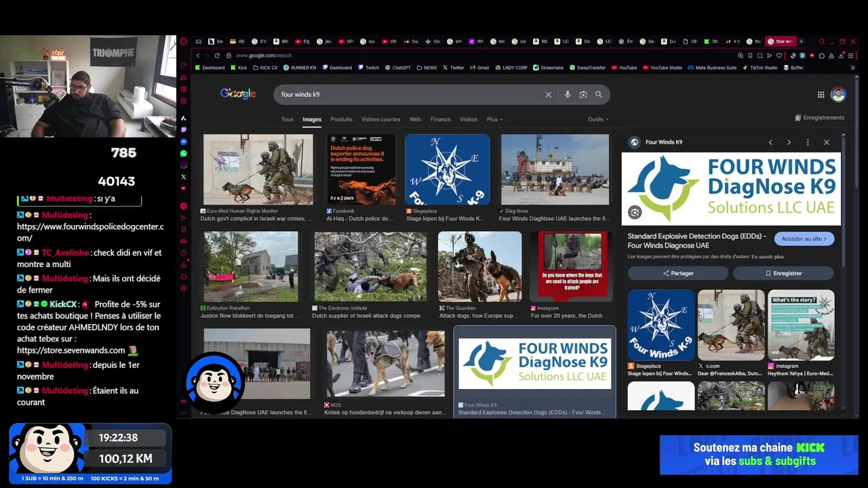Open Google Lens image search icon

click(x=583, y=95)
